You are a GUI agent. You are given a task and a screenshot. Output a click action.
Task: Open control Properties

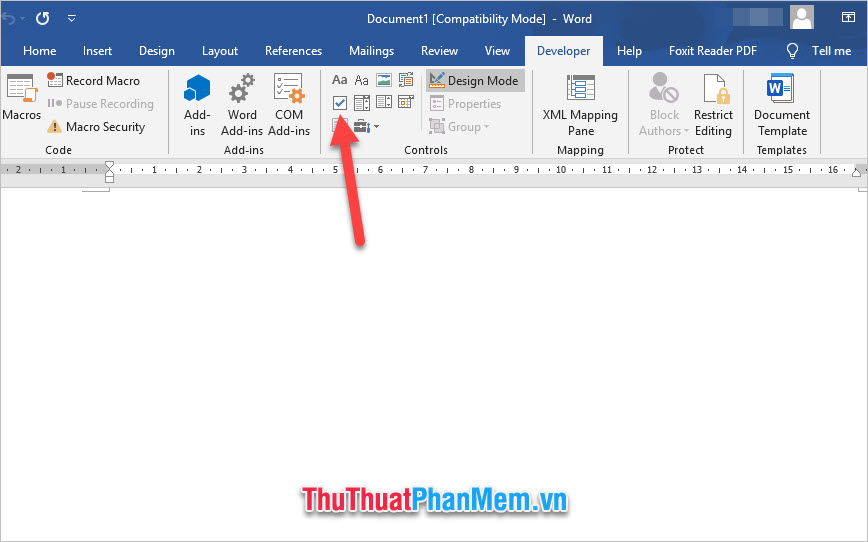(x=466, y=104)
